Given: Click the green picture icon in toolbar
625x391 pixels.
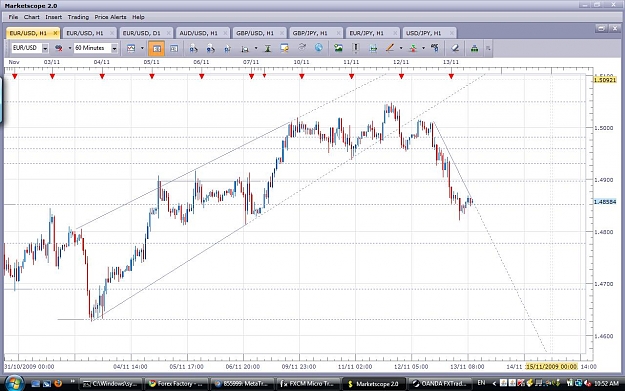Looking at the screenshot, I should (x=338, y=48).
